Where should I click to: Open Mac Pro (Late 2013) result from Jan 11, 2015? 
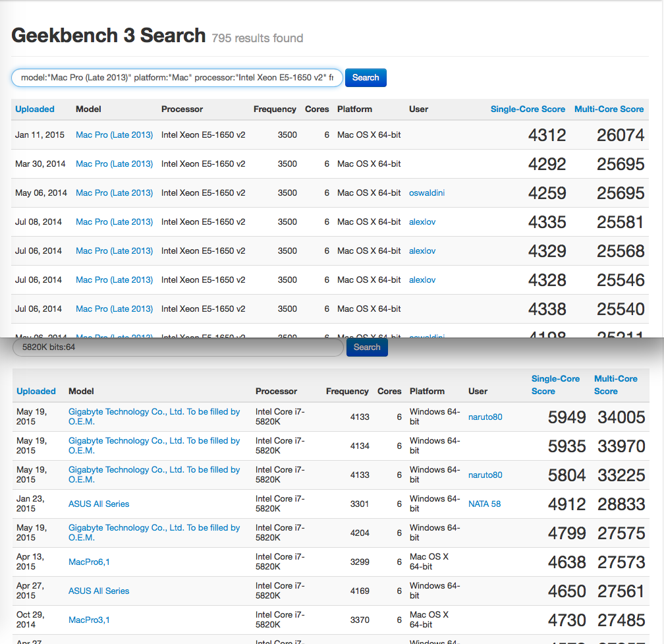point(115,134)
